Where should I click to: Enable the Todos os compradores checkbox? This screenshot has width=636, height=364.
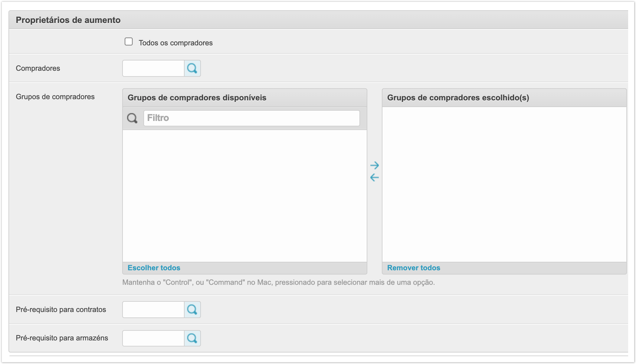click(x=129, y=41)
